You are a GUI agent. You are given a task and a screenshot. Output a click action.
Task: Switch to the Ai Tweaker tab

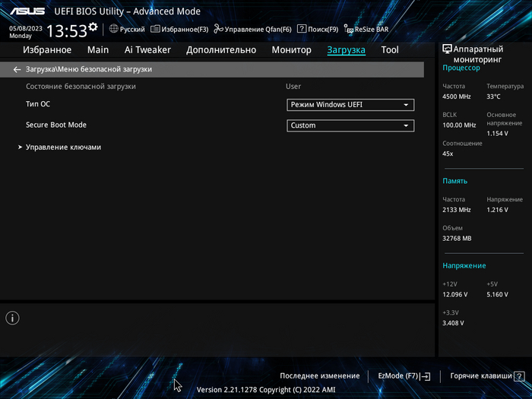[x=147, y=50]
